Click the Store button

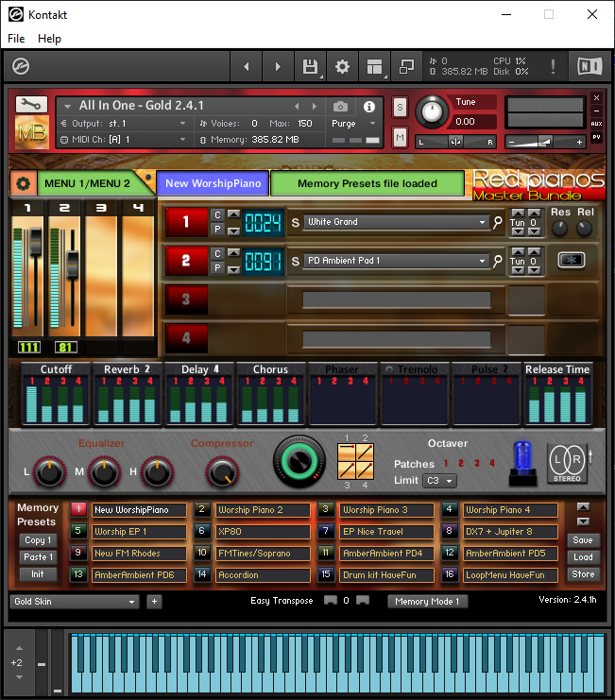[583, 574]
